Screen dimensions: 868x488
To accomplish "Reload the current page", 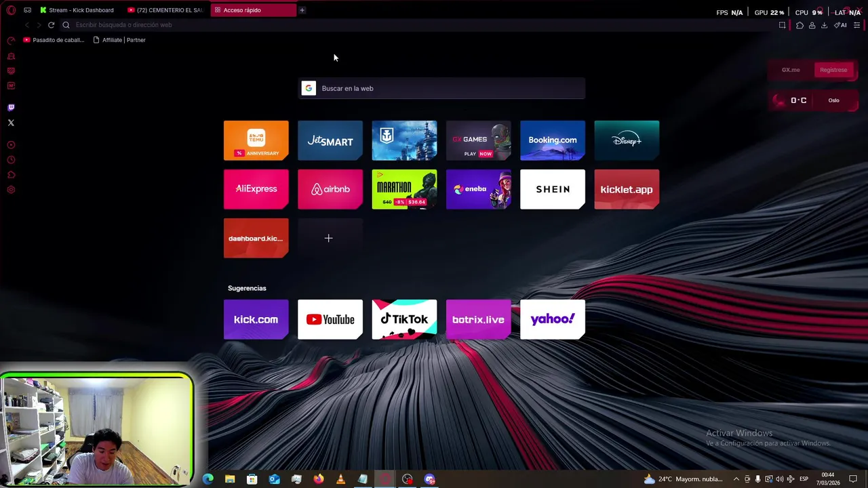I will coord(51,25).
